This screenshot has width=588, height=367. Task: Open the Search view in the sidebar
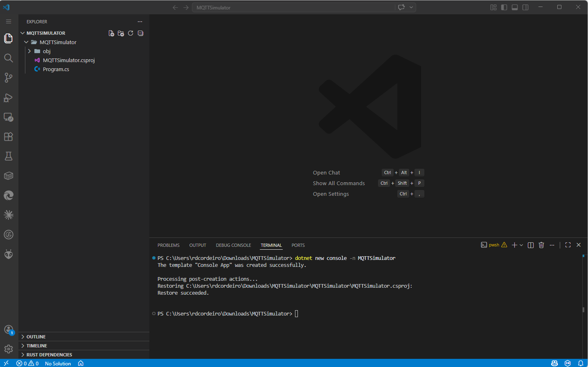(x=8, y=58)
